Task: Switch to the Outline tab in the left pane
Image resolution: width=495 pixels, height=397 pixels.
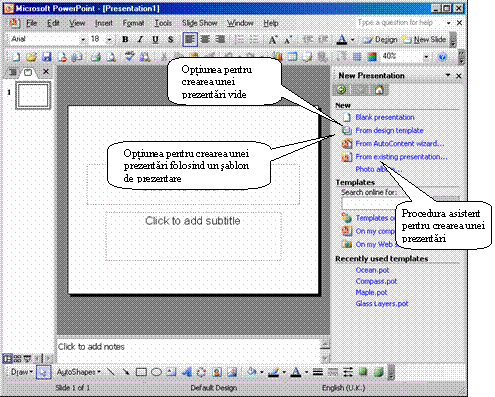Action: (13, 72)
